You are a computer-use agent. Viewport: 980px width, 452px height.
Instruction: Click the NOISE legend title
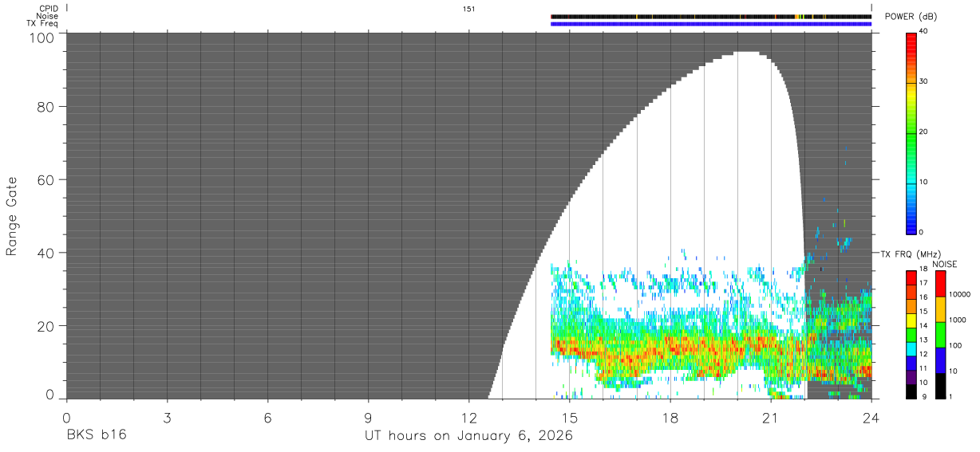click(944, 264)
